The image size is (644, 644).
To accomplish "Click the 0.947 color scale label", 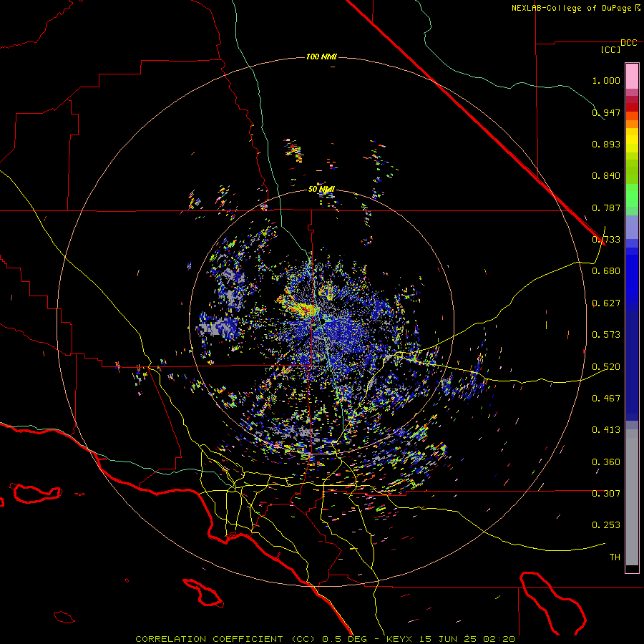I will [x=606, y=112].
